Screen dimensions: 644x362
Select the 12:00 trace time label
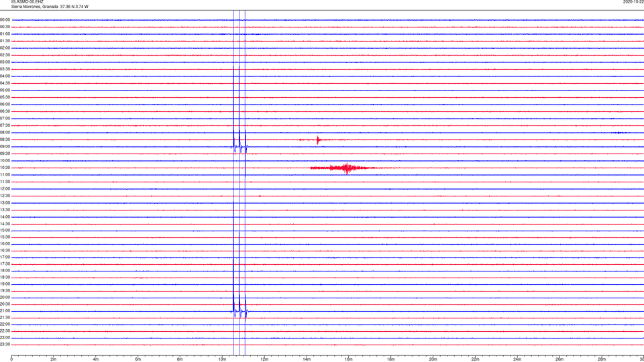(5, 189)
